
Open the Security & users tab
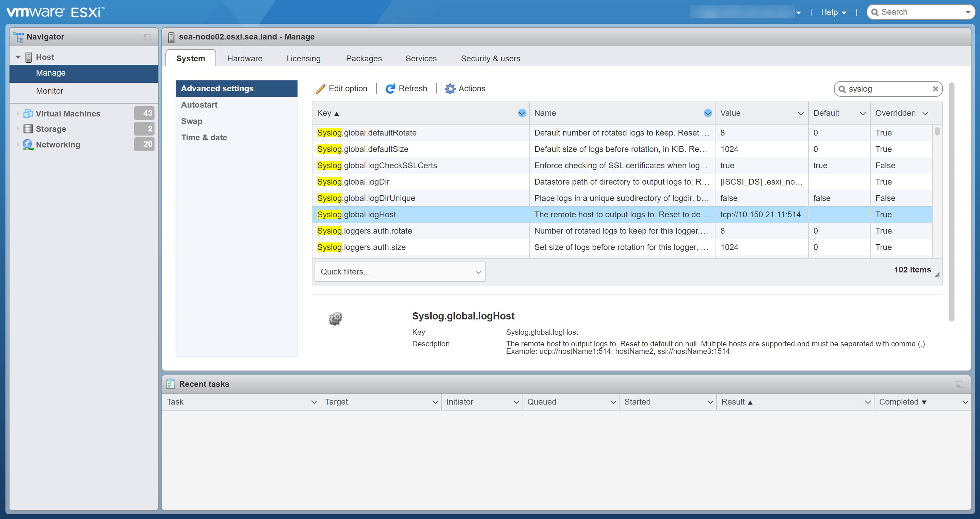[x=491, y=58]
